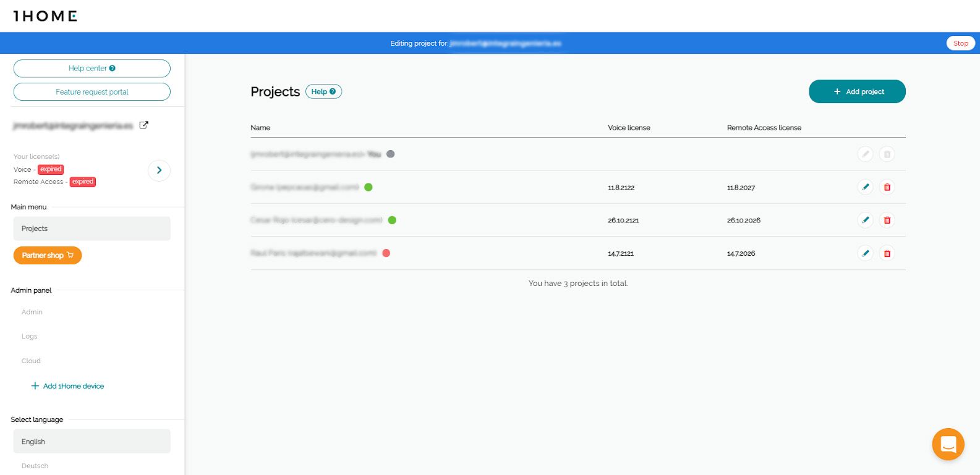
Task: Select English language option
Action: pos(92,442)
